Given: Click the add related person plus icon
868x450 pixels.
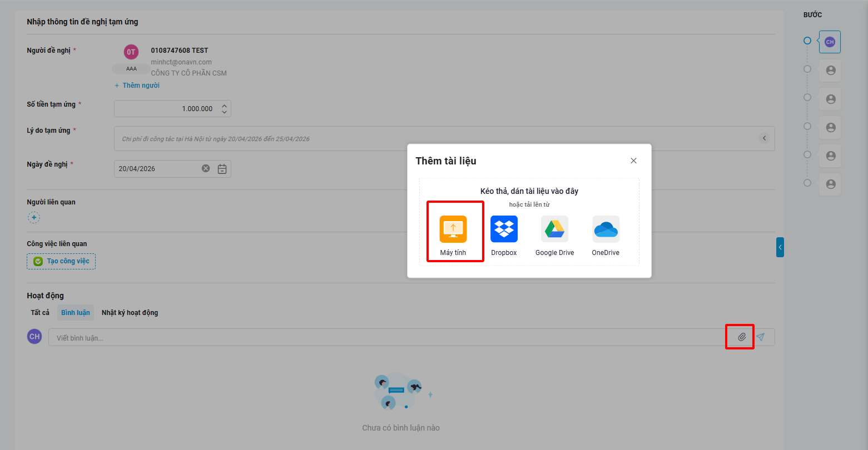Looking at the screenshot, I should pos(34,218).
